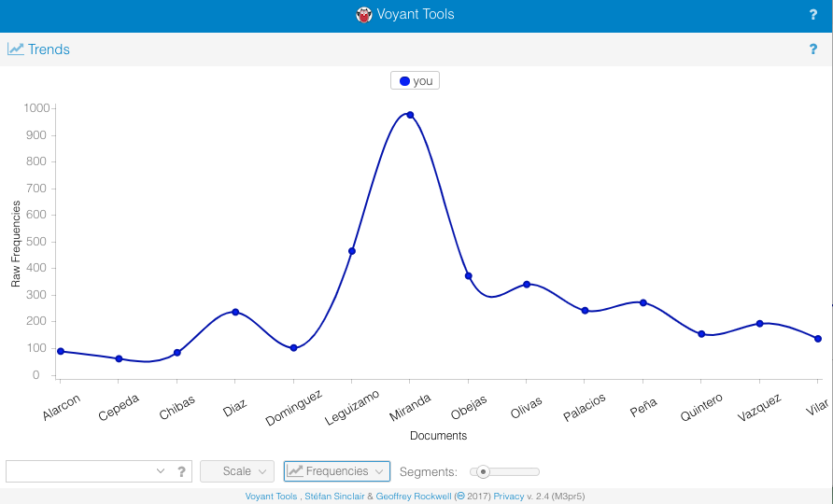Open the Geoffrey Rockwell link
The image size is (833, 504).
tap(414, 496)
